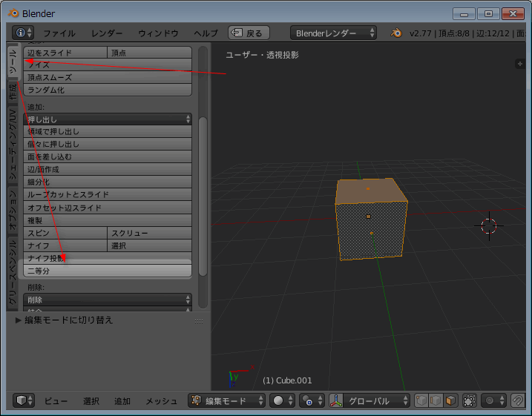Screen dimensions: 532x416
Task: Open the ウィンドウ menu
Action: point(158,33)
